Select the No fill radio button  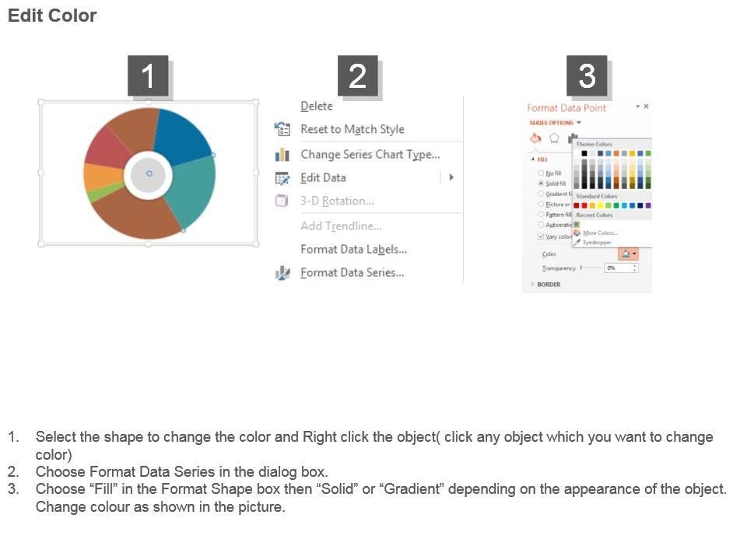pos(542,173)
